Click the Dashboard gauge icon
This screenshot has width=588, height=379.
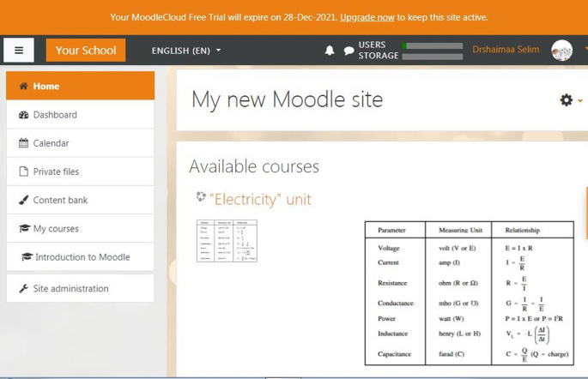pos(24,115)
